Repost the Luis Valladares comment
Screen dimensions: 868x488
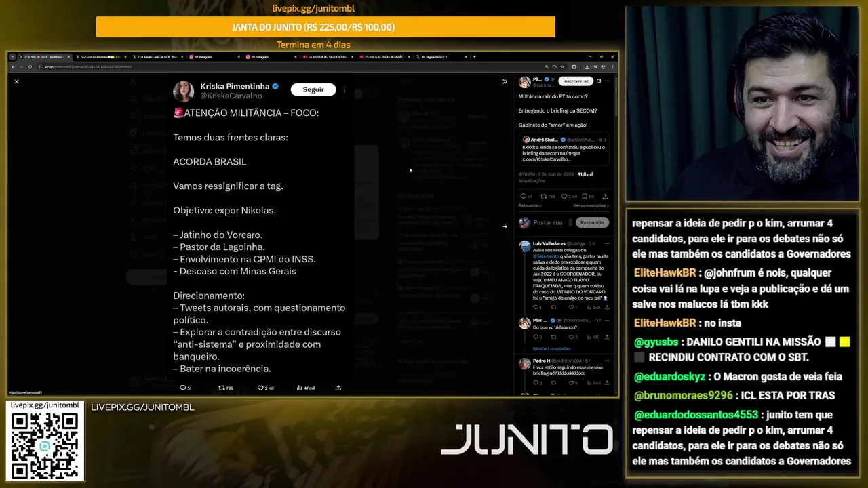[x=554, y=308]
